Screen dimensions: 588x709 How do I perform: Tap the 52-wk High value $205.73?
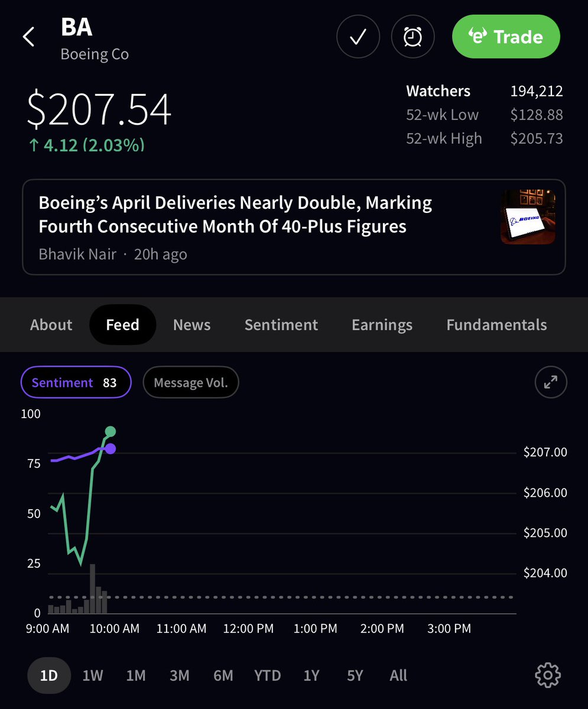(537, 138)
